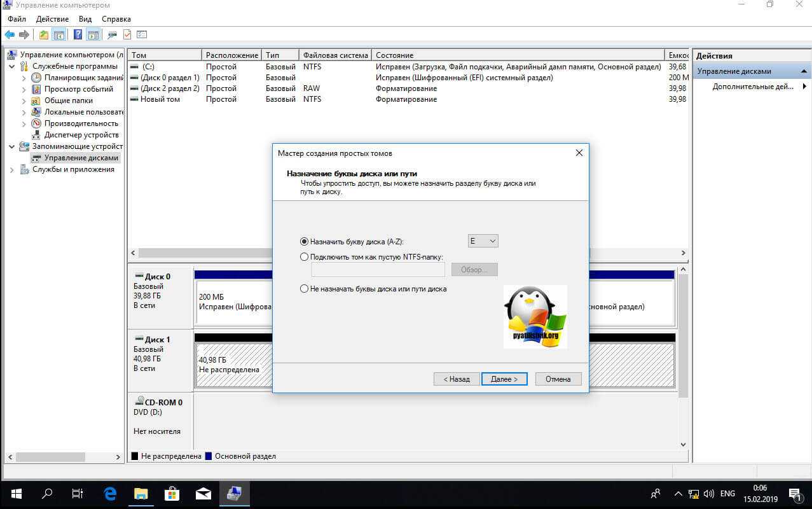812x509 pixels.
Task: Click the Task Scheduler clock icon
Action: pos(36,78)
